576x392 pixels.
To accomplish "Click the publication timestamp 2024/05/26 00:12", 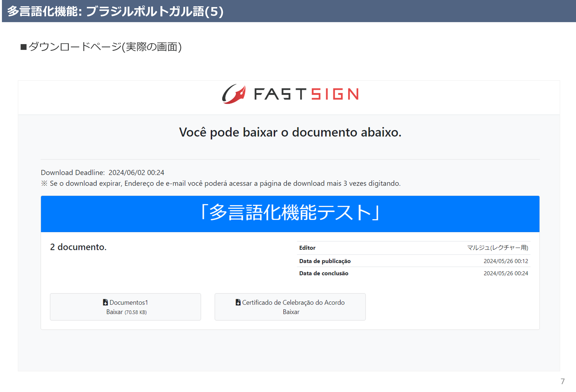I will point(506,261).
